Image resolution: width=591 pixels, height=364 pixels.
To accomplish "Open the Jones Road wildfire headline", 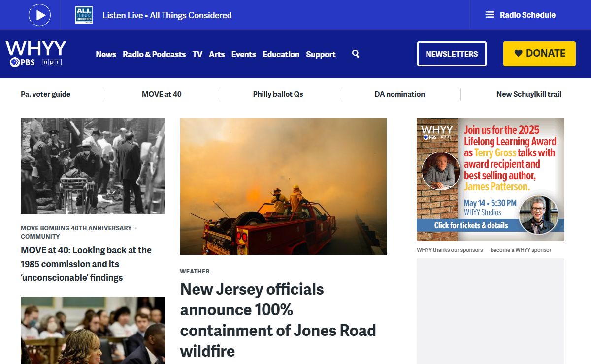I will [x=278, y=320].
